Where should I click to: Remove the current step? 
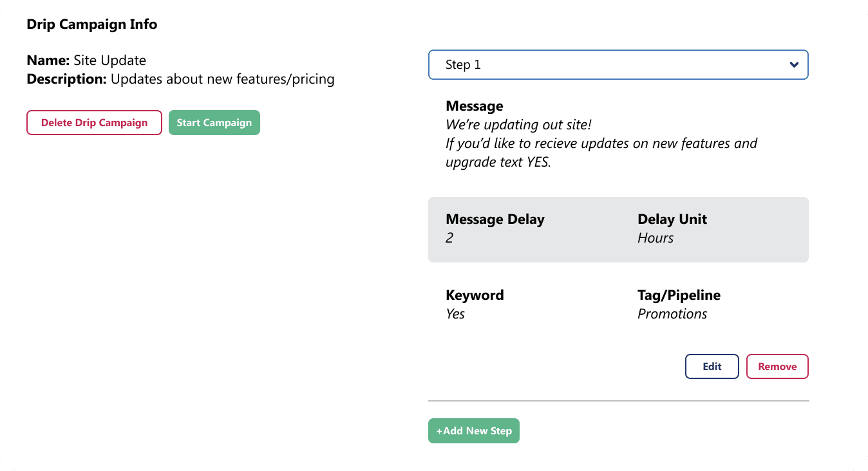[x=777, y=366]
